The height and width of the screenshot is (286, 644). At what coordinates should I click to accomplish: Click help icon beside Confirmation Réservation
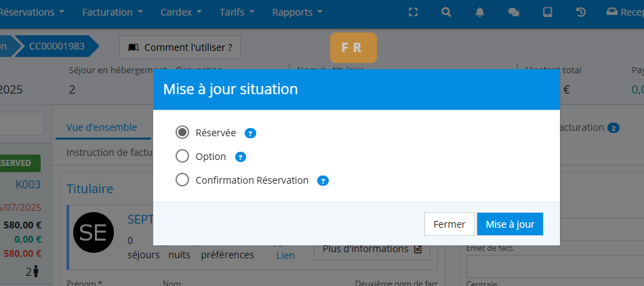323,181
